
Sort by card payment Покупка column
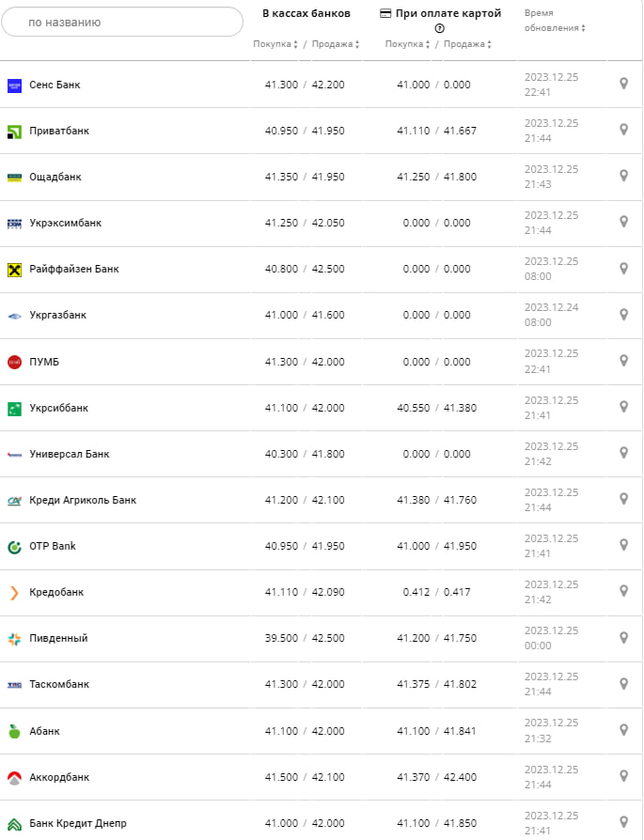click(408, 44)
